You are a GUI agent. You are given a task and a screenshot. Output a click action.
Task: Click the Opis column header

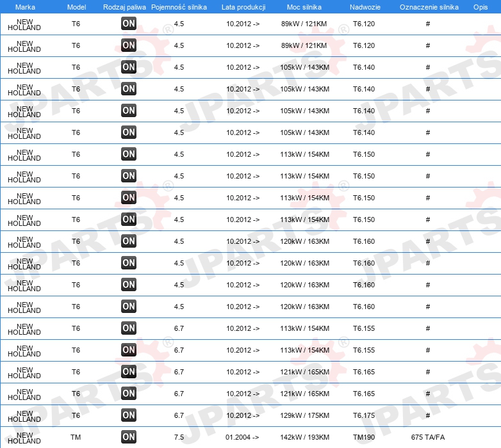pos(480,7)
